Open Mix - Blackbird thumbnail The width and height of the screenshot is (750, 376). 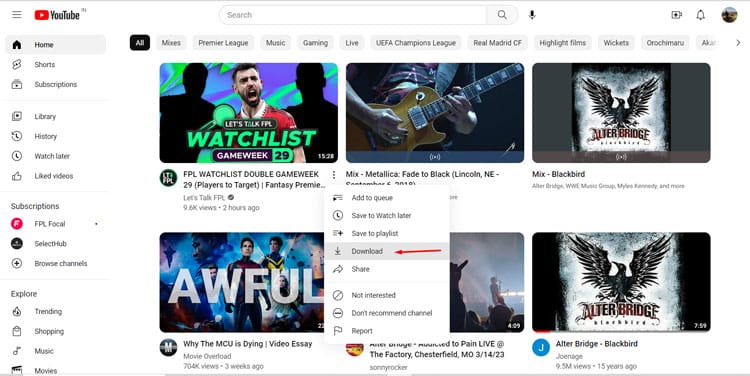(621, 113)
